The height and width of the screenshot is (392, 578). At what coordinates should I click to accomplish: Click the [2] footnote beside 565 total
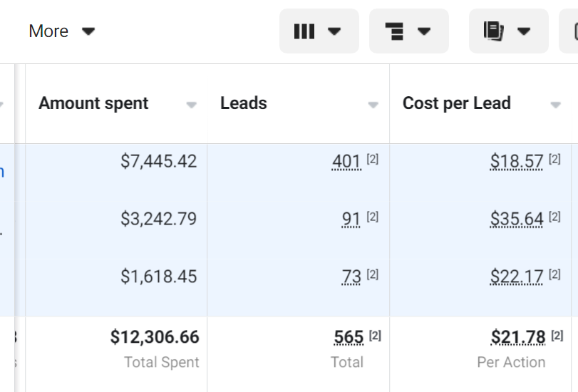click(374, 336)
